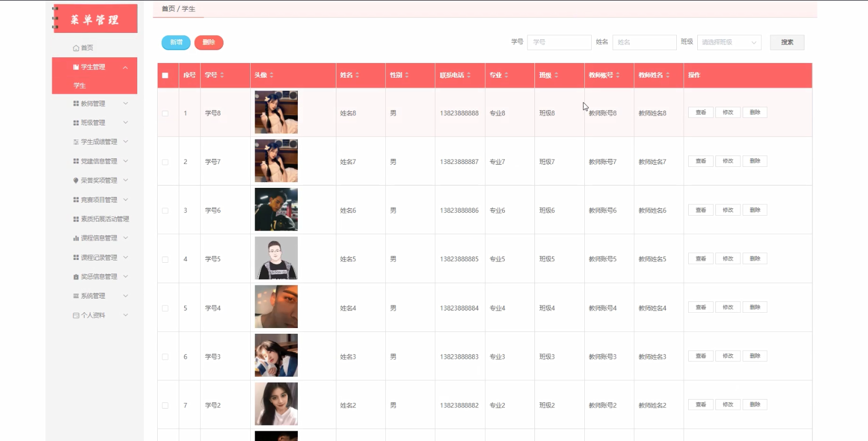Check the row checkbox for 学号6
The width and height of the screenshot is (868, 441).
click(165, 211)
